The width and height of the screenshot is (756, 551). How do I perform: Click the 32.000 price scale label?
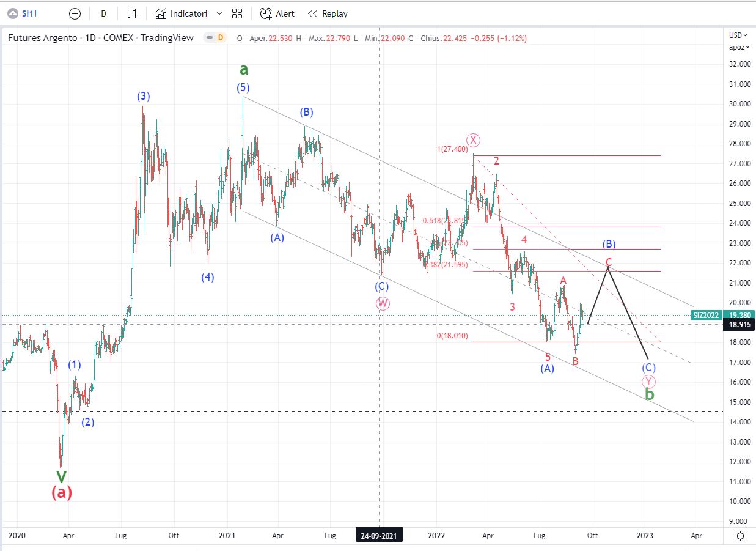(x=740, y=64)
